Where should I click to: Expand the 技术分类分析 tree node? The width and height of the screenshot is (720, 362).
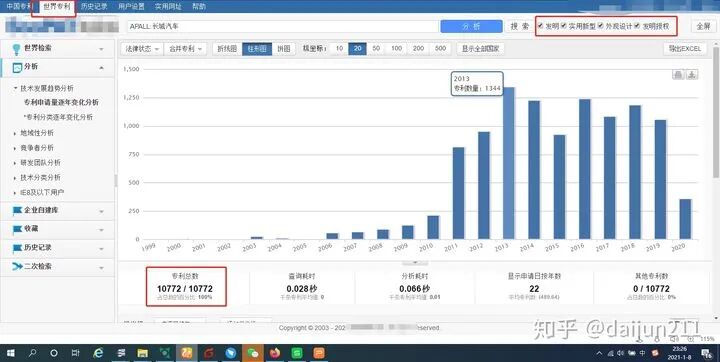[15, 178]
